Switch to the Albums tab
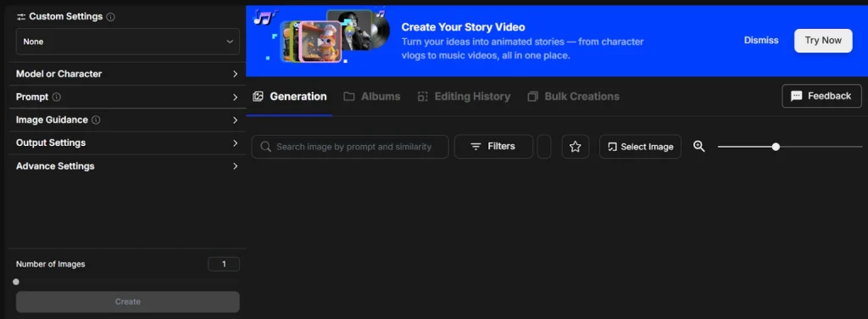Image resolution: width=868 pixels, height=319 pixels. click(x=372, y=97)
